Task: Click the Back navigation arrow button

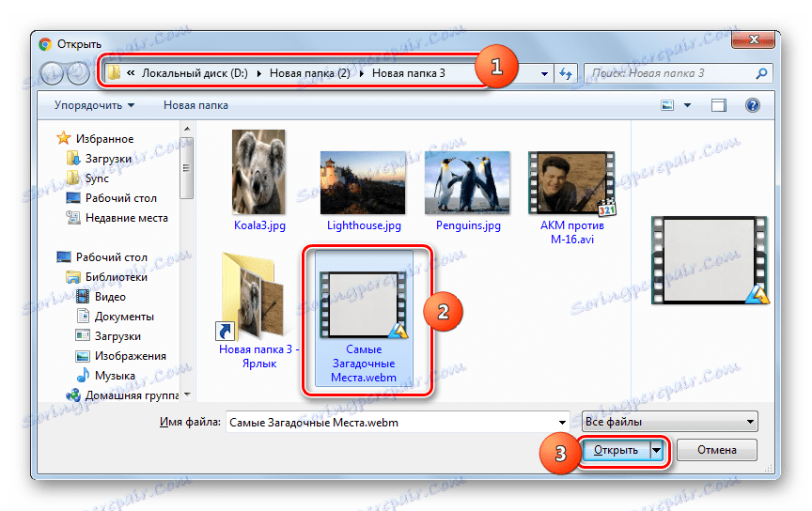Action: 53,73
